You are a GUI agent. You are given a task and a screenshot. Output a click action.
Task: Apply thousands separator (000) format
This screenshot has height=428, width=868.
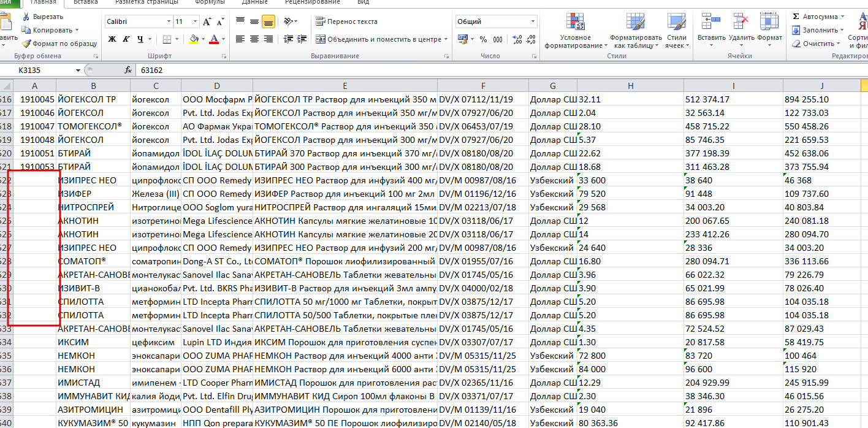[497, 39]
